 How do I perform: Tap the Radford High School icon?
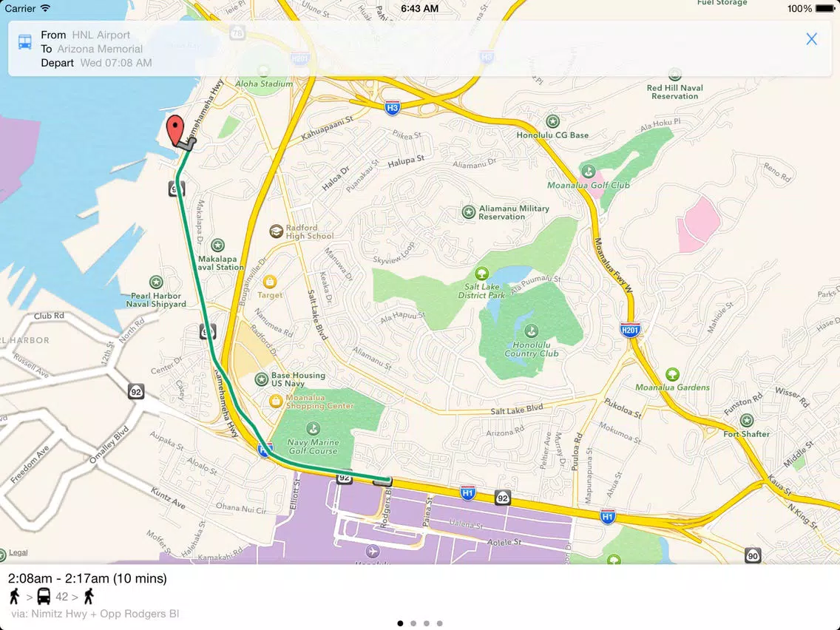[276, 231]
